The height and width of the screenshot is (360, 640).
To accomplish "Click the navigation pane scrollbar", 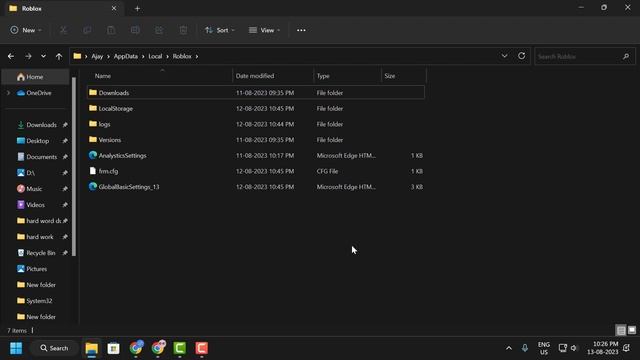I will (x=74, y=167).
